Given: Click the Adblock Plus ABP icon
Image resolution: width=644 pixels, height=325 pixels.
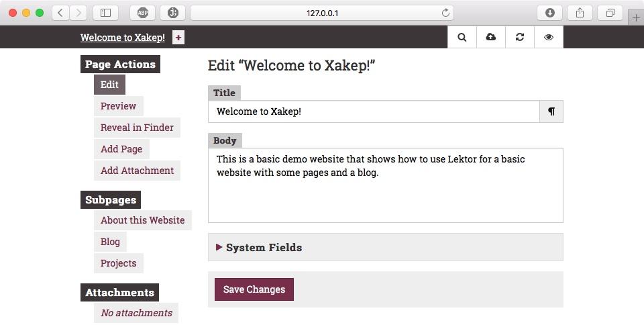Looking at the screenshot, I should [142, 13].
